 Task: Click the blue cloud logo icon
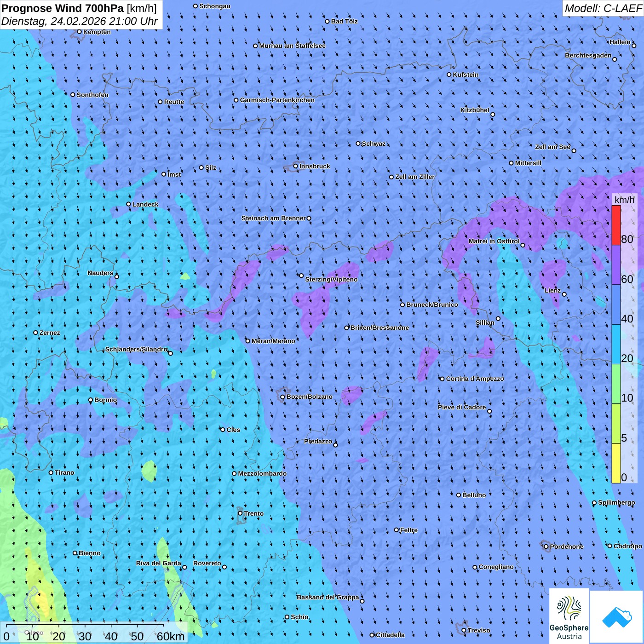click(617, 617)
